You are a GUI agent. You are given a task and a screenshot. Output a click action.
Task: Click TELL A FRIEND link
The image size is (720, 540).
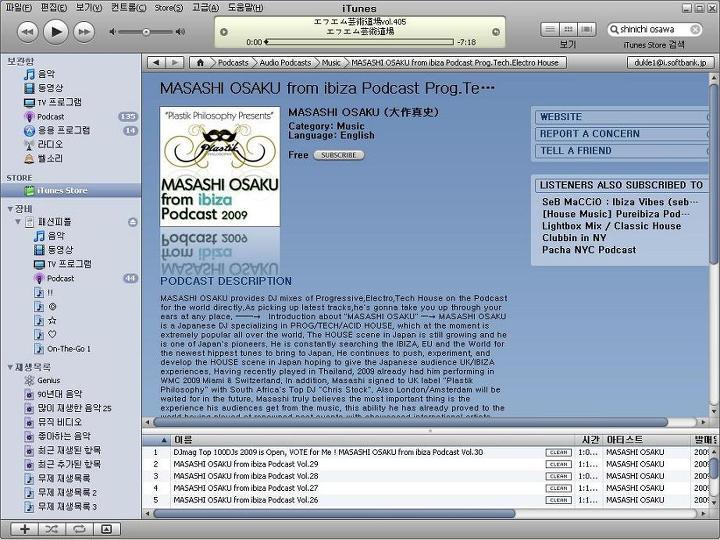point(621,151)
